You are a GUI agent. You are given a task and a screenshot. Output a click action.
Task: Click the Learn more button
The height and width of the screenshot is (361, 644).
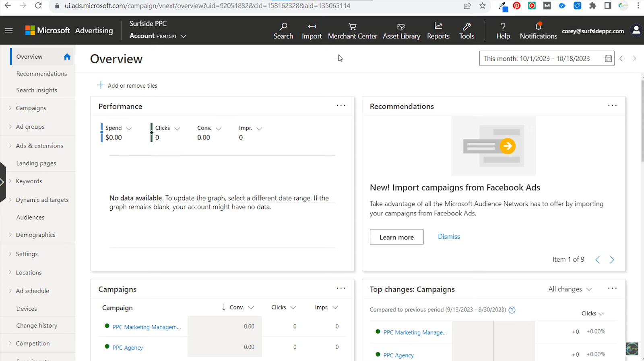pyautogui.click(x=397, y=237)
